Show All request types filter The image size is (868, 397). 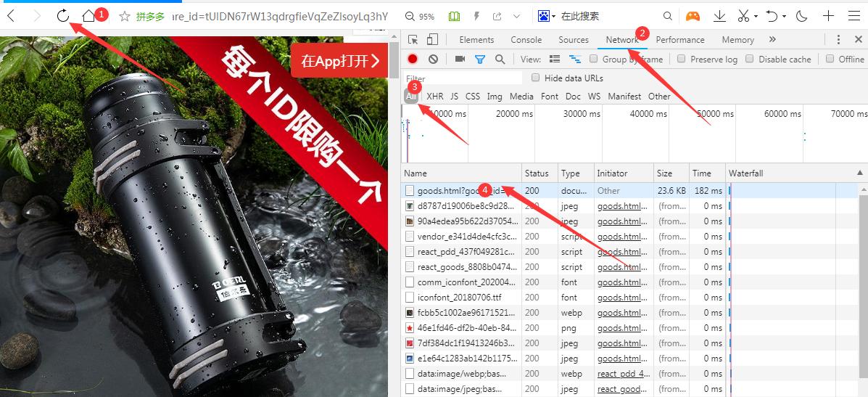click(x=410, y=97)
